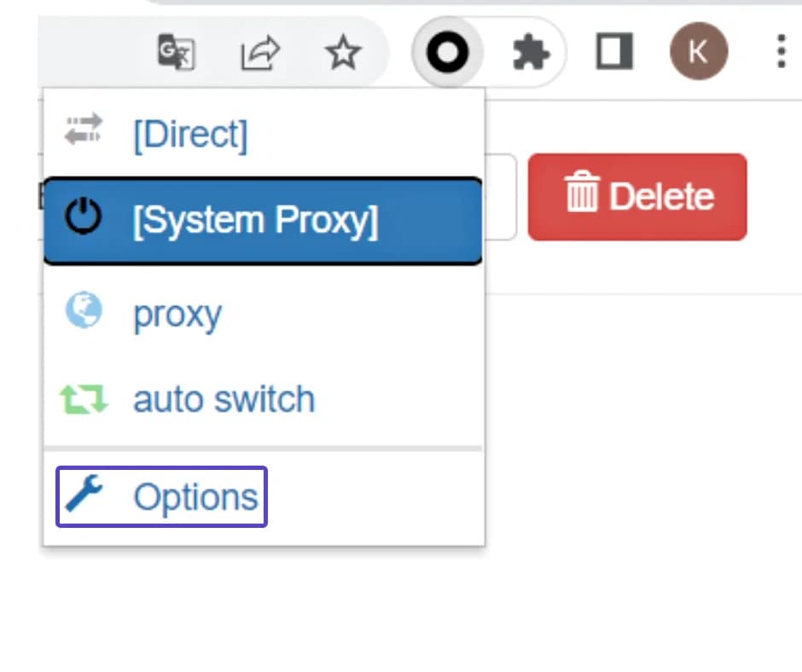Click the share page icon

click(x=259, y=52)
